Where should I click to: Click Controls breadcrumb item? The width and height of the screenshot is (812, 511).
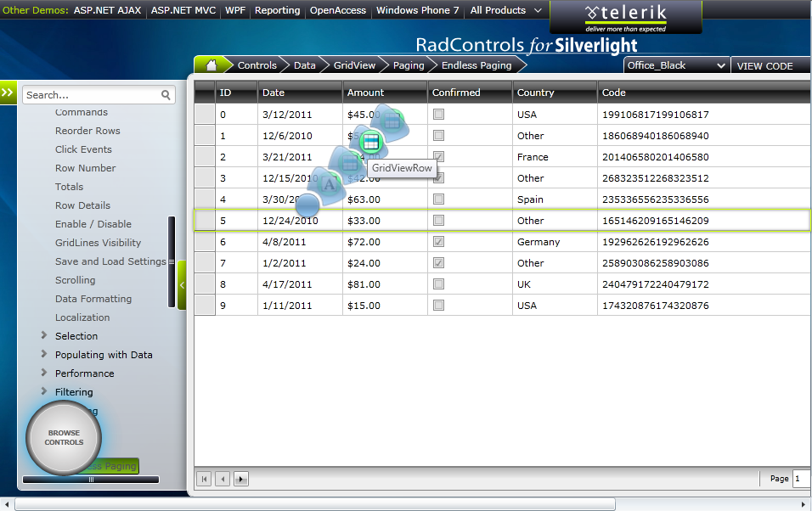(x=257, y=65)
